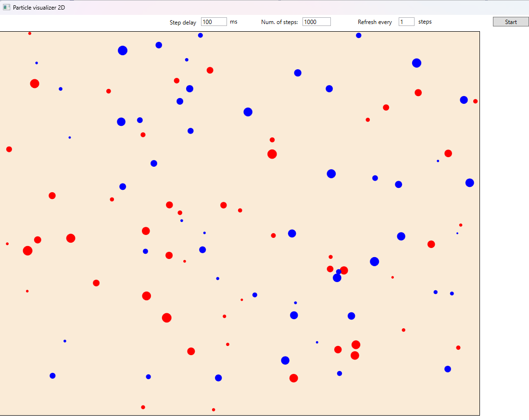Image resolution: width=529 pixels, height=420 pixels.
Task: Click the red particle touching canvas right edge
Action: pyautogui.click(x=475, y=101)
